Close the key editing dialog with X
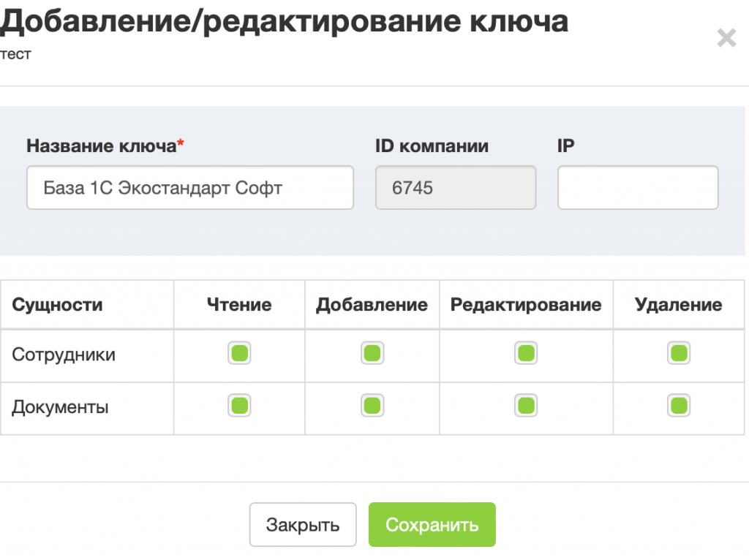The image size is (749, 560). (726, 38)
